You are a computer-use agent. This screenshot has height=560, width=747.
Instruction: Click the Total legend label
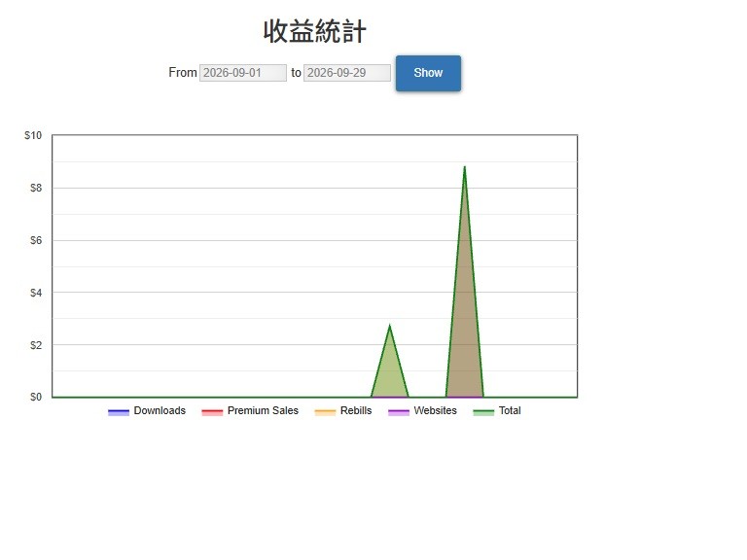click(510, 411)
